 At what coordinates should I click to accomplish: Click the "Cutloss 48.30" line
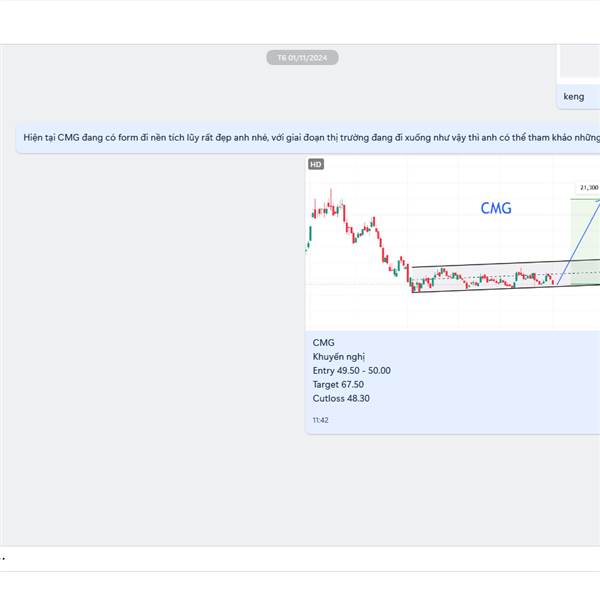tap(341, 398)
